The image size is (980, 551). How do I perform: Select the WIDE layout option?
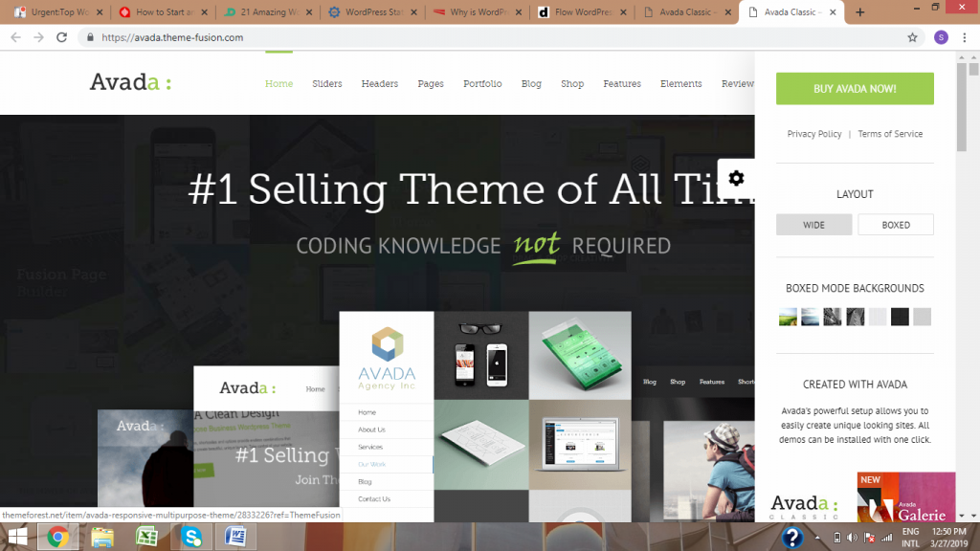pos(813,225)
